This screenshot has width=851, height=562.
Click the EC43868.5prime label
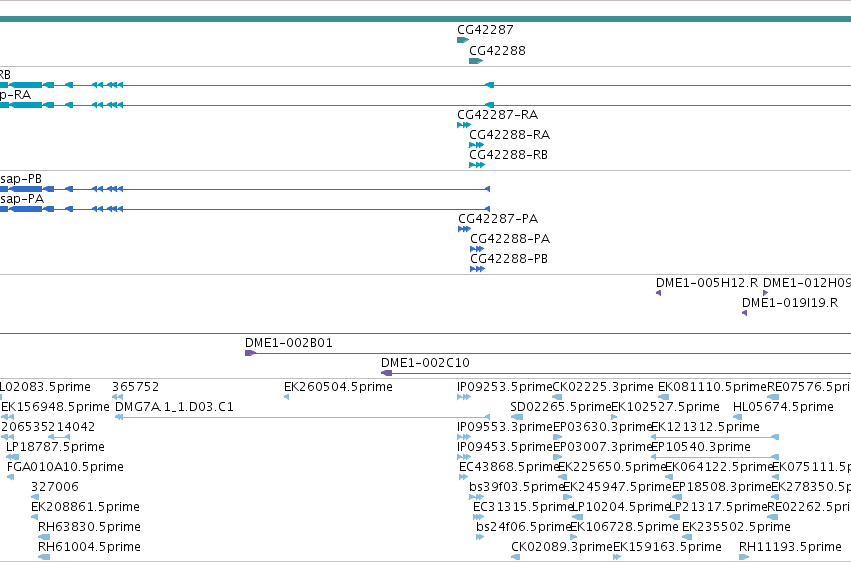pos(509,468)
